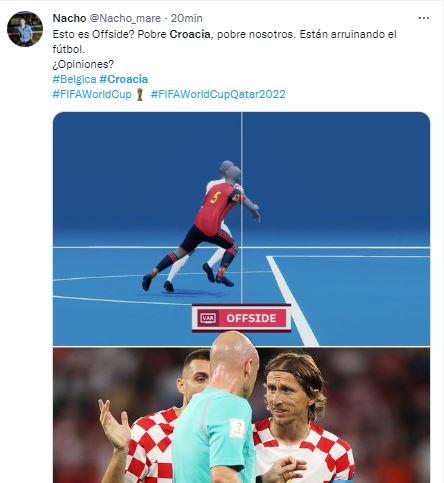Open the VAR offside animation image
The image size is (444, 483).
point(241,229)
